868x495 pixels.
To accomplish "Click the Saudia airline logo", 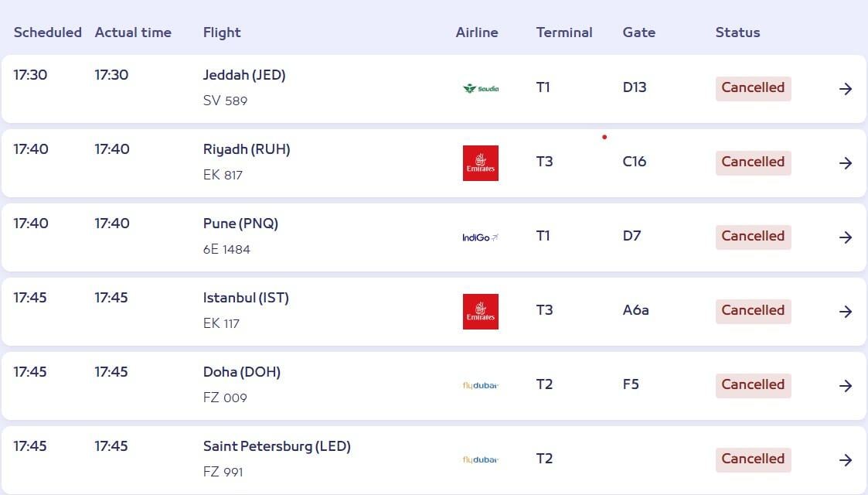I will click(x=480, y=88).
